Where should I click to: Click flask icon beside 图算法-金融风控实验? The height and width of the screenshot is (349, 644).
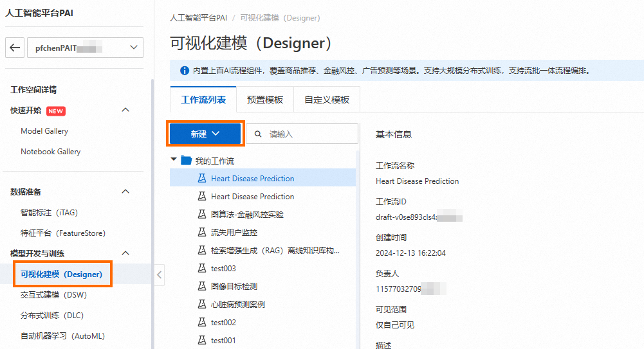(201, 214)
